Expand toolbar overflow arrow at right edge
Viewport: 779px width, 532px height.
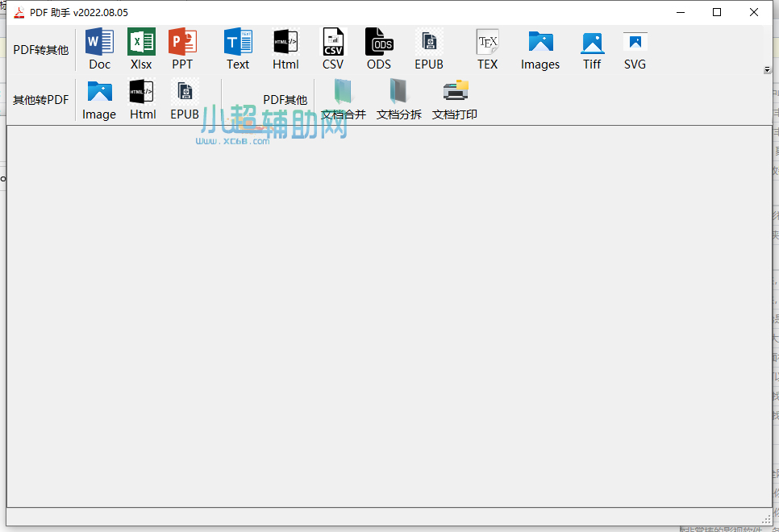(x=767, y=70)
